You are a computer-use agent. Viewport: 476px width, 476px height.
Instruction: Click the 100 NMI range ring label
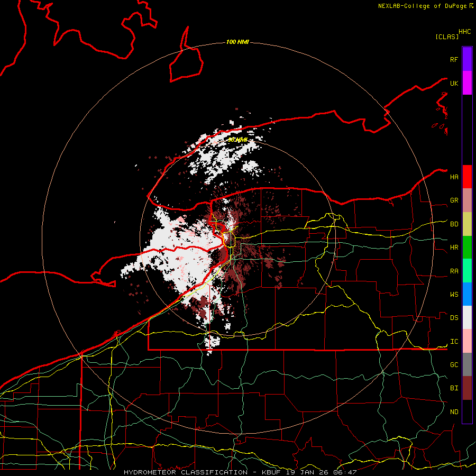(x=237, y=42)
